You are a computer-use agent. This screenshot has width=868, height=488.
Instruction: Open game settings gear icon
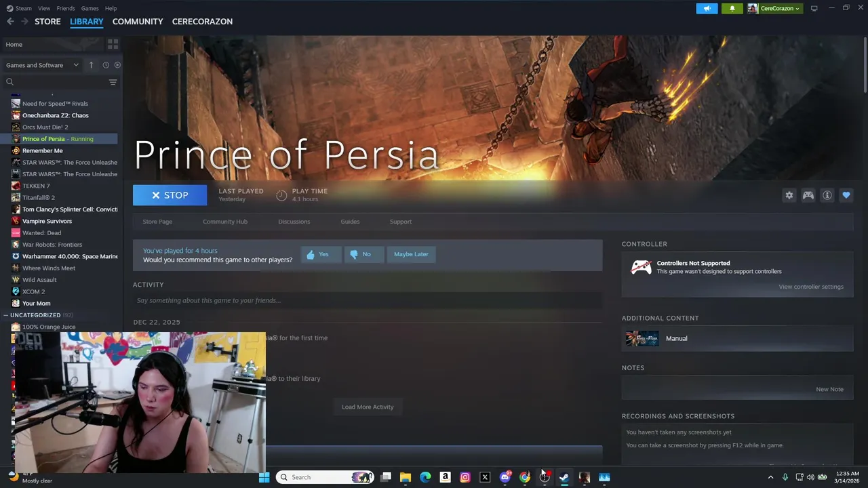(x=789, y=195)
